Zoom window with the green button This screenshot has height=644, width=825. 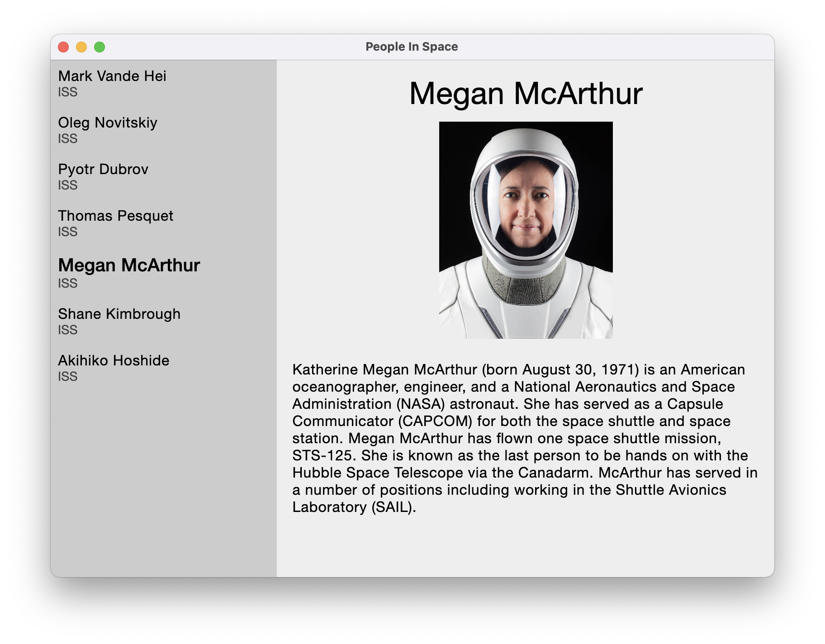coord(100,47)
